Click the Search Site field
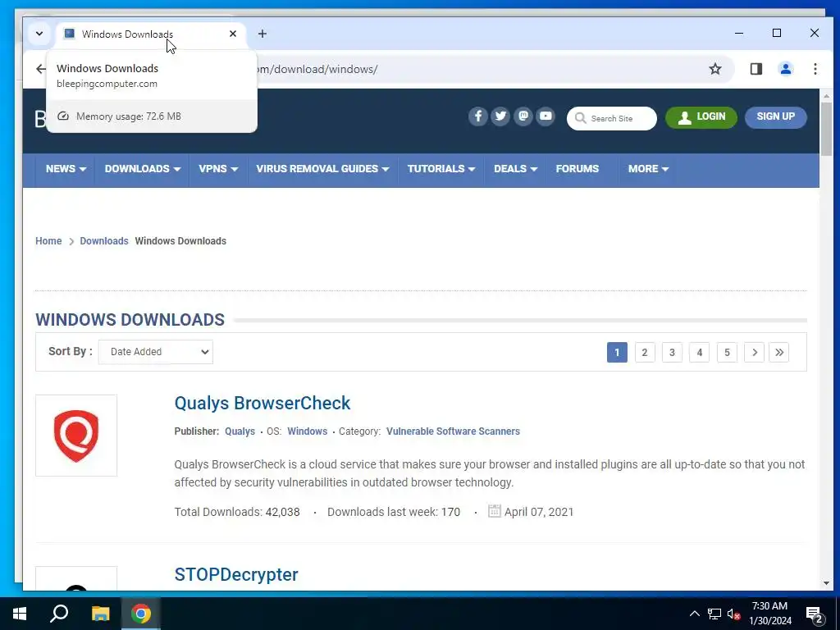Image resolution: width=840 pixels, height=630 pixels. click(x=612, y=118)
